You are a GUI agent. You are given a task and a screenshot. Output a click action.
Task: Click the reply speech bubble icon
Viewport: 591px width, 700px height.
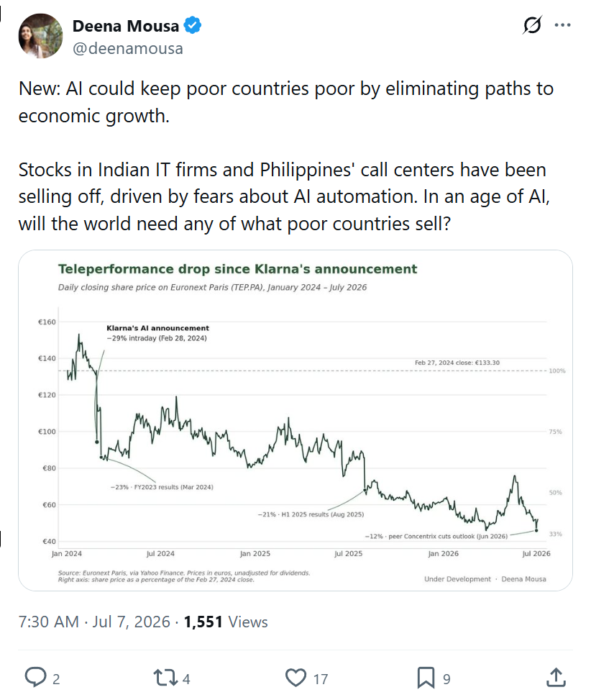(x=35, y=677)
